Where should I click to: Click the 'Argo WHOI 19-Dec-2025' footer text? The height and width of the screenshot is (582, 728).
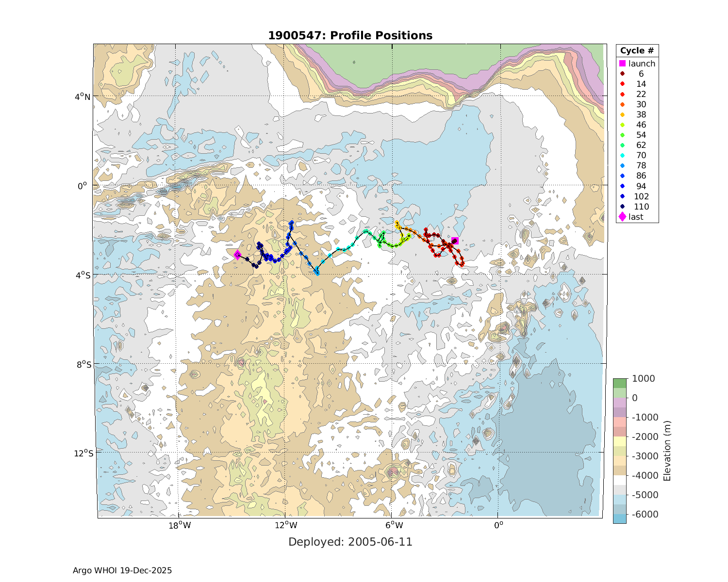coord(122,570)
